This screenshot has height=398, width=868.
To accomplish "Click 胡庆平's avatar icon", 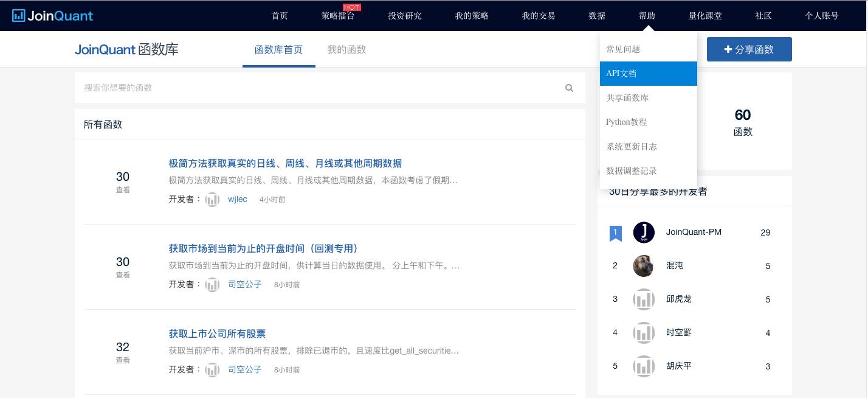I will pyautogui.click(x=644, y=366).
